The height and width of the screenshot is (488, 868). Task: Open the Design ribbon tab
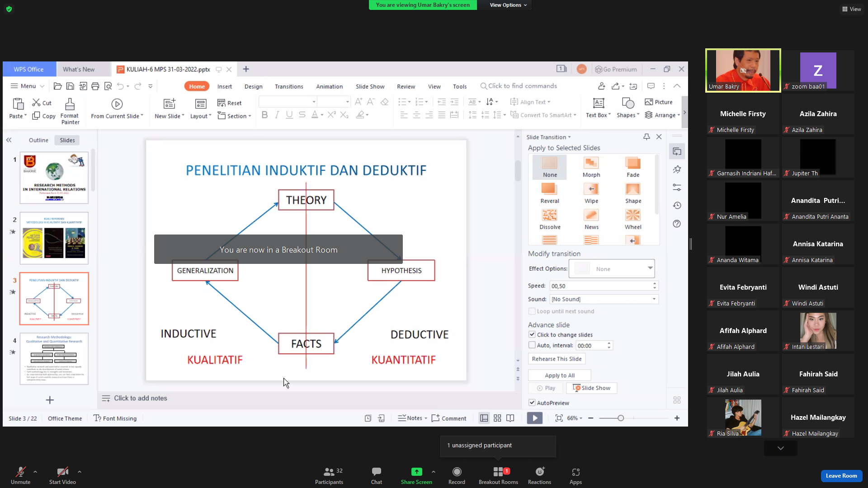(x=253, y=87)
